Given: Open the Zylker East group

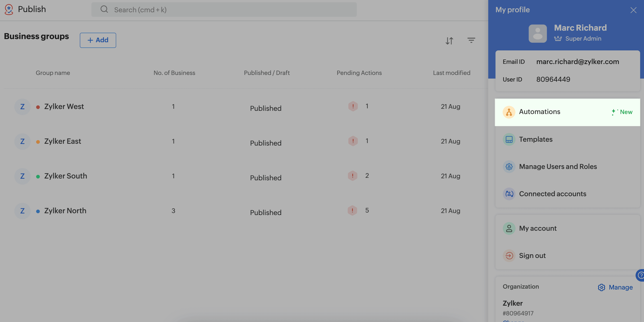Looking at the screenshot, I should [62, 141].
